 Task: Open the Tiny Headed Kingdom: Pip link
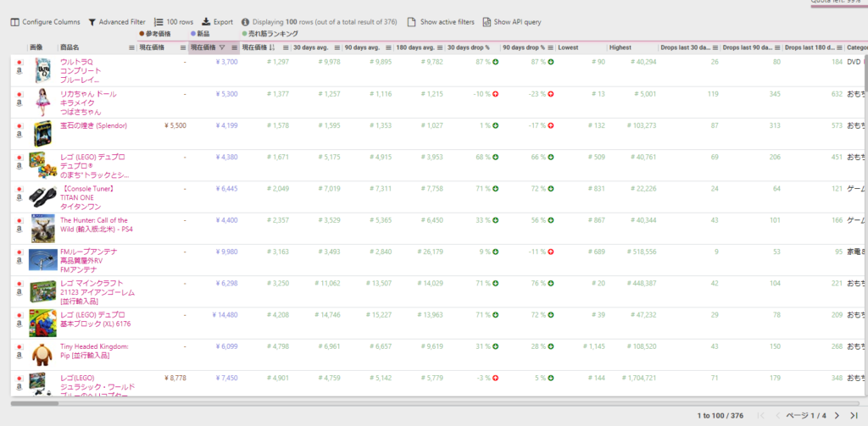[x=94, y=351]
